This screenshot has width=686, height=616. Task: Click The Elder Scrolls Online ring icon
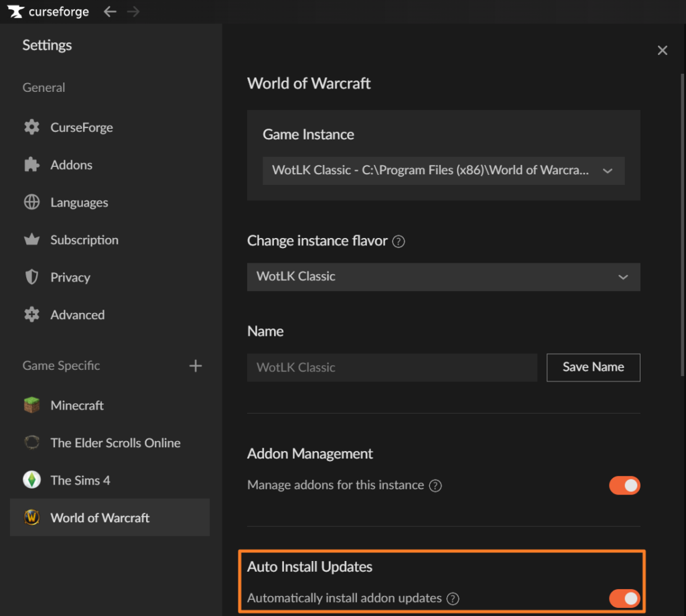31,442
